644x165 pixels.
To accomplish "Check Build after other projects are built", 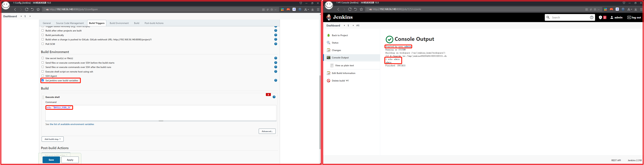I will click(43, 30).
